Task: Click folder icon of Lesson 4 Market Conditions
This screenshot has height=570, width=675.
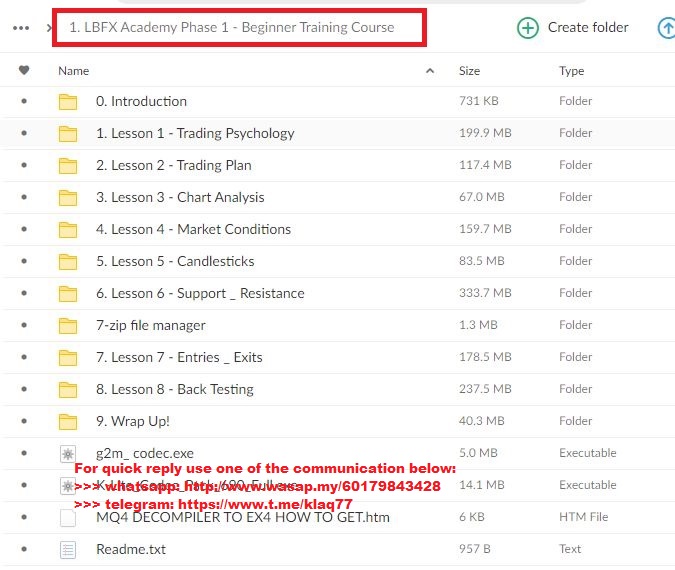Action: click(68, 230)
